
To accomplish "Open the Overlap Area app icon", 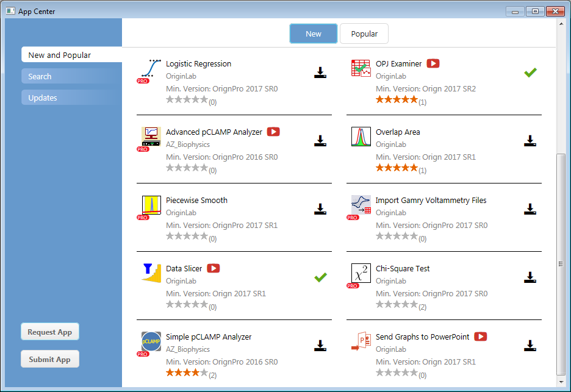I will 361,137.
